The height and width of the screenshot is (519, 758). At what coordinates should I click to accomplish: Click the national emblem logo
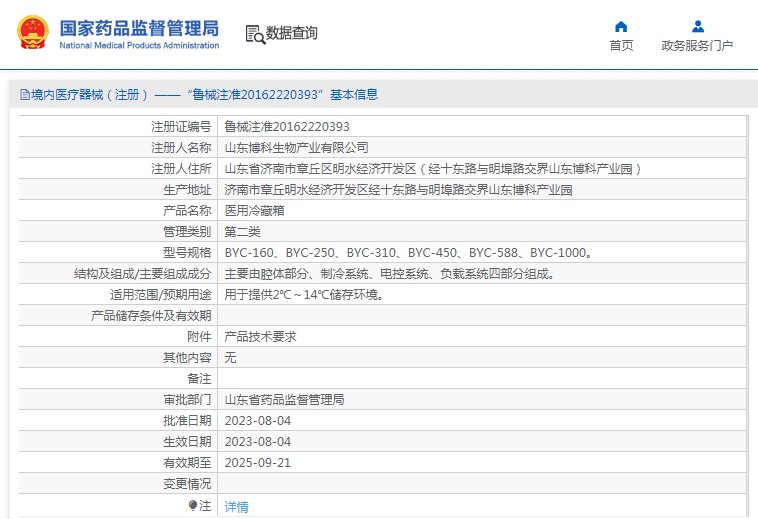pos(33,33)
